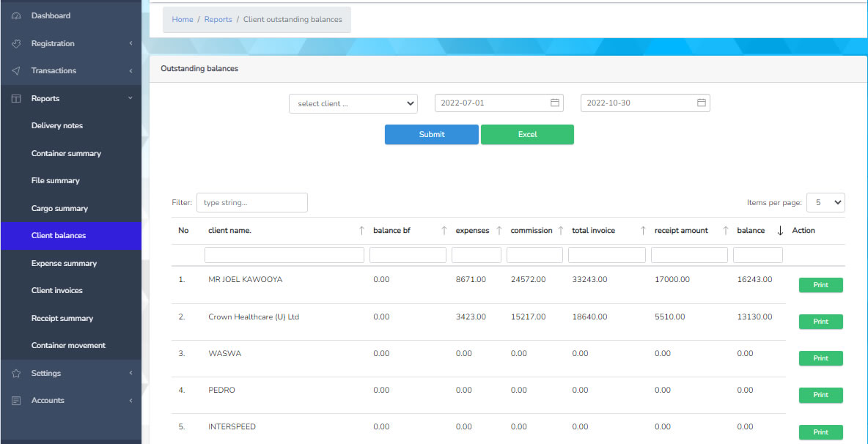Change the Items per page dropdown
The image size is (868, 444).
[825, 202]
